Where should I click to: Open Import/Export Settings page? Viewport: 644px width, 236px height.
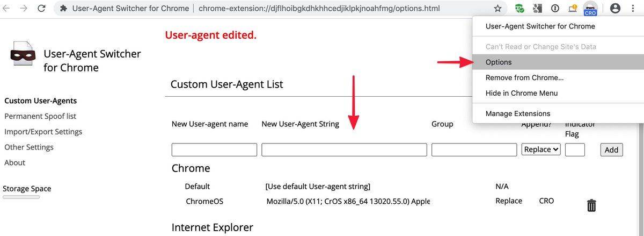(43, 132)
